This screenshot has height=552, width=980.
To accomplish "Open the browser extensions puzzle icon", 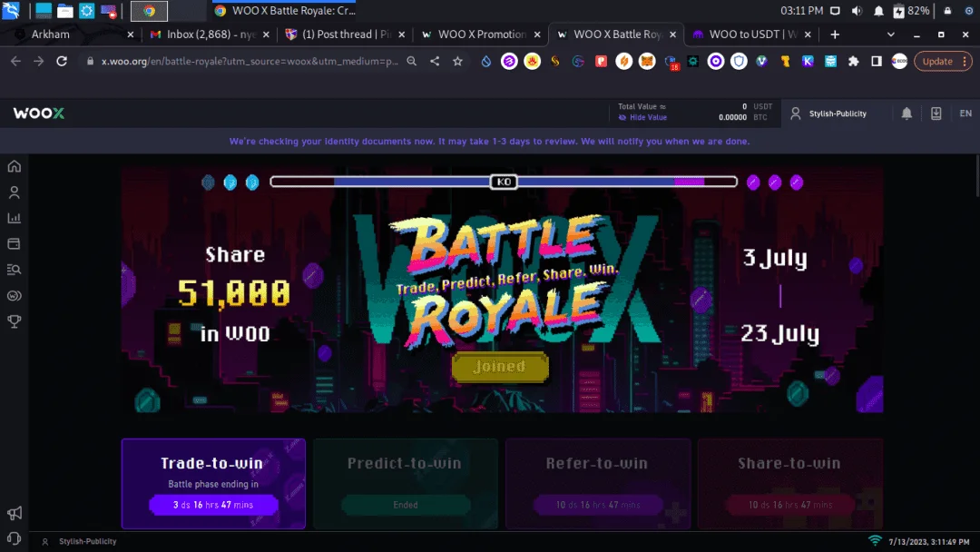I will pyautogui.click(x=853, y=61).
